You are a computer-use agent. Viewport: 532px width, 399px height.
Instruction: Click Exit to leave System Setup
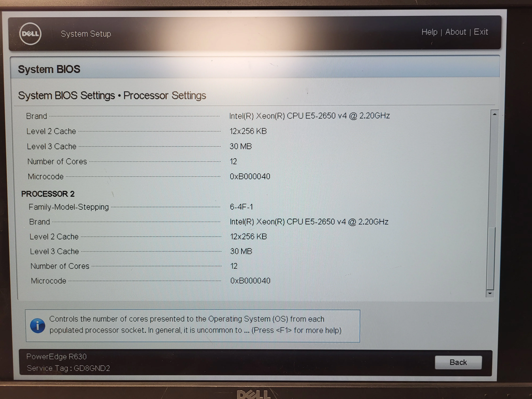[x=481, y=32]
